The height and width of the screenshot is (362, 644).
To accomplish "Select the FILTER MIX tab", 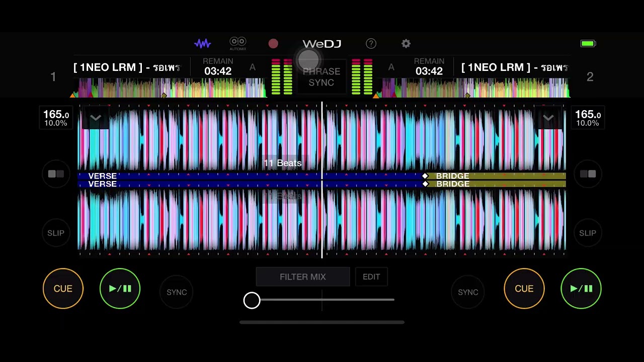I will pos(303,277).
